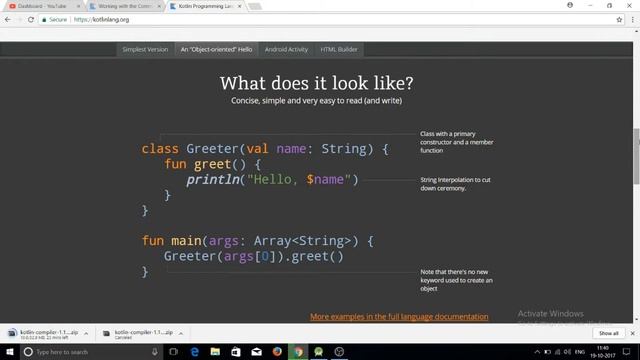
Task: Close the downloads bar
Action: (633, 333)
